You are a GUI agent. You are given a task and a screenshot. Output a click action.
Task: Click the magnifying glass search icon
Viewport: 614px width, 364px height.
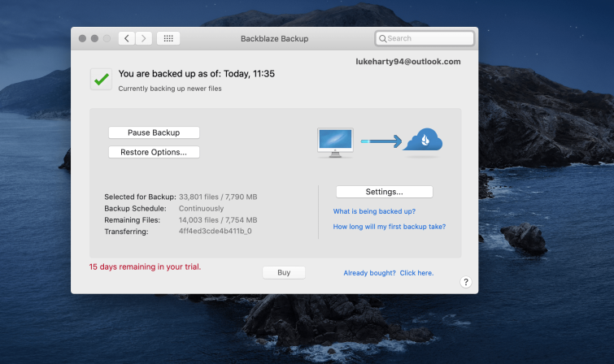pos(382,39)
